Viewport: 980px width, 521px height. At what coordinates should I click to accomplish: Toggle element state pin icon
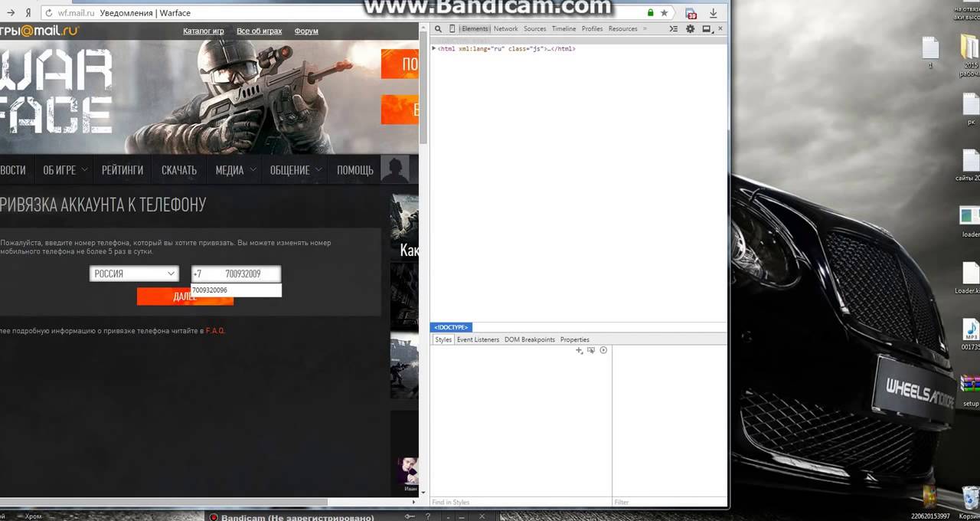pos(591,350)
